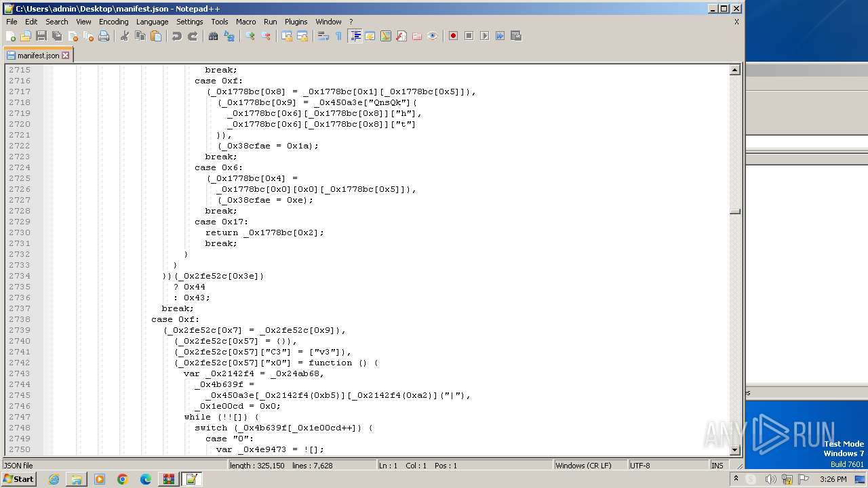
Task: Open the Document Map icon
Action: pyautogui.click(x=386, y=36)
